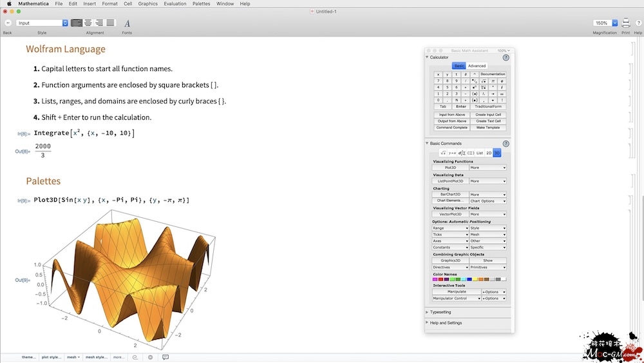Expand the Typesetting section
This screenshot has height=363, width=644.
click(x=440, y=312)
